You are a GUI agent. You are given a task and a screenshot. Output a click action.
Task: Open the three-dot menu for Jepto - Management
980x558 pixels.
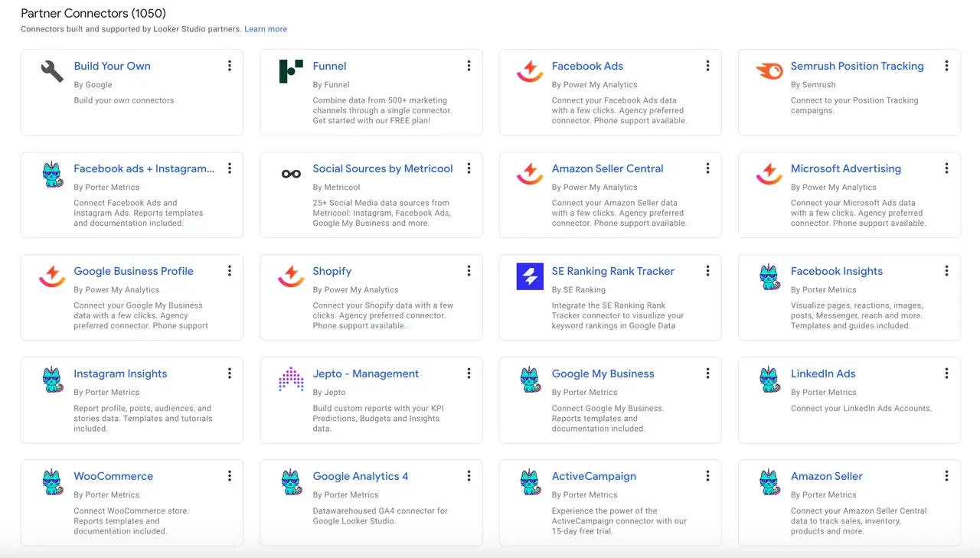469,374
